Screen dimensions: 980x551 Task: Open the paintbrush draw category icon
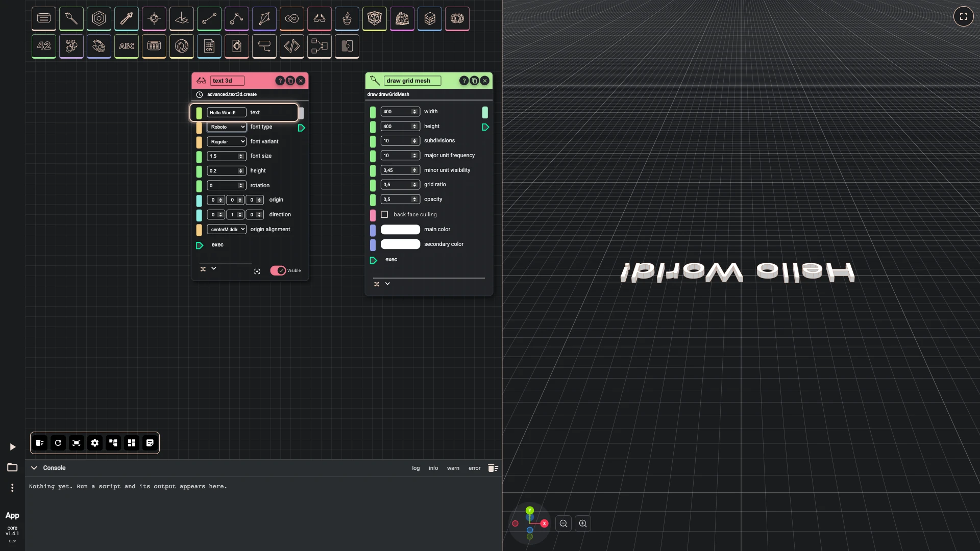point(71,19)
